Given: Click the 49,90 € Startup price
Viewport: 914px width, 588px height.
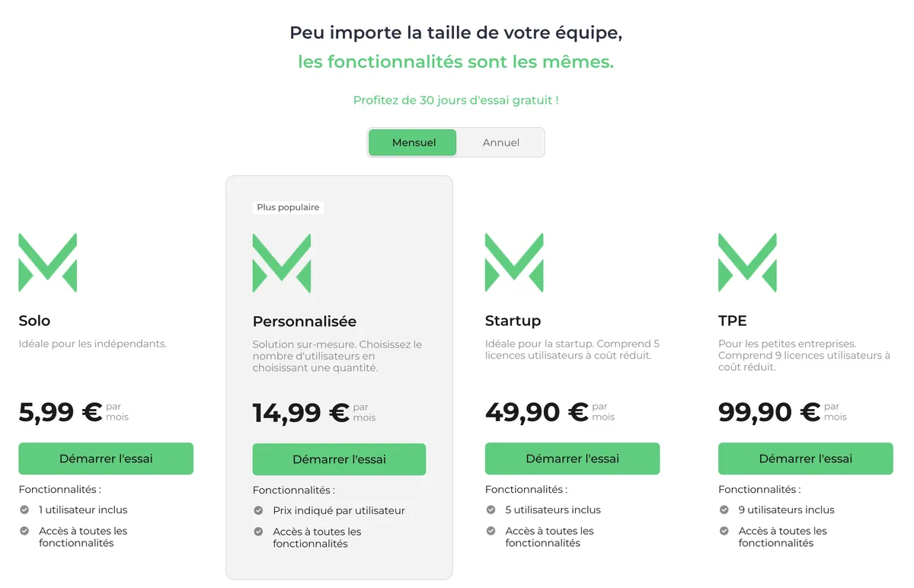Looking at the screenshot, I should 536,412.
